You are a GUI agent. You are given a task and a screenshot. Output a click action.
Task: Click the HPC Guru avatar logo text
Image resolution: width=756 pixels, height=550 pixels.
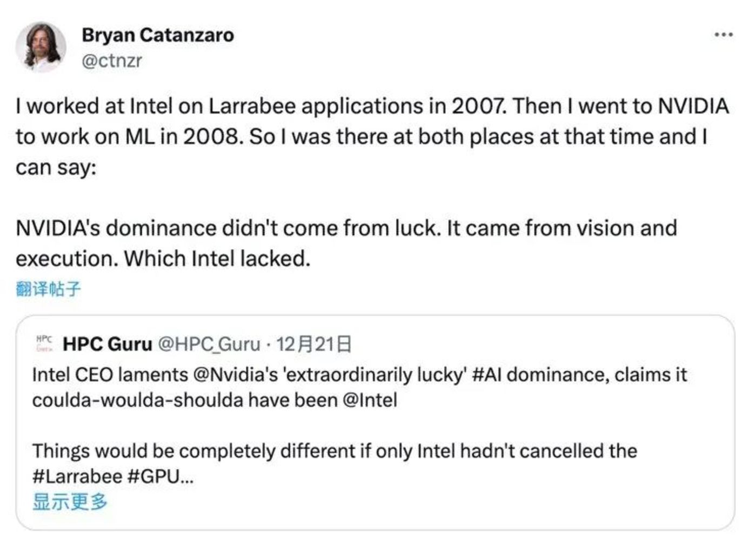[x=44, y=342]
